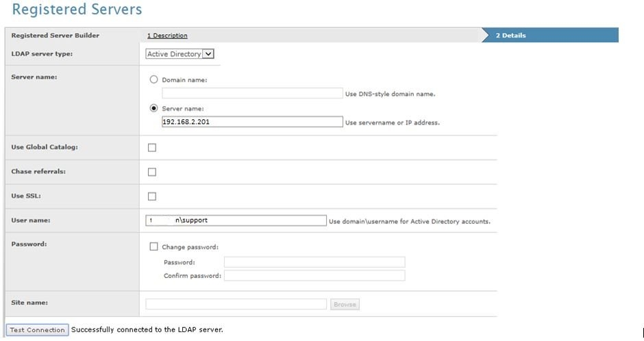
Task: Select the Domain name radio button
Action: coord(153,80)
